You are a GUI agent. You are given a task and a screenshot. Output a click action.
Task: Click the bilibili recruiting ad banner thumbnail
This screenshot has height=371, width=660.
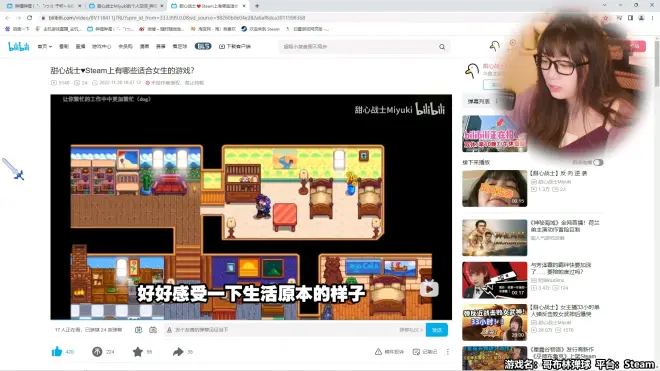pos(495,134)
